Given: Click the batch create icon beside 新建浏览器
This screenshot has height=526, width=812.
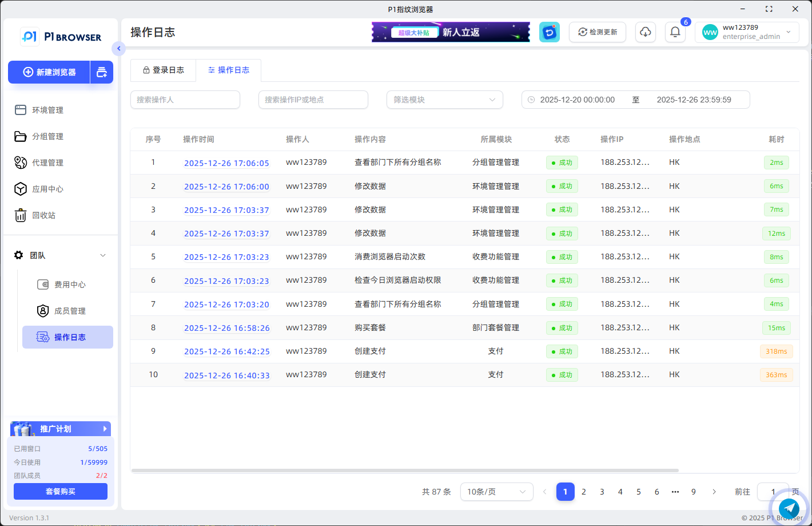Looking at the screenshot, I should click(102, 72).
